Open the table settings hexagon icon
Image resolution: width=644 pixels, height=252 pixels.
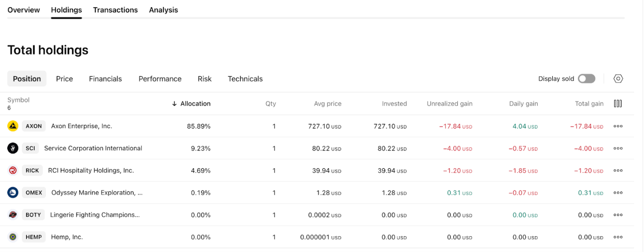point(618,78)
